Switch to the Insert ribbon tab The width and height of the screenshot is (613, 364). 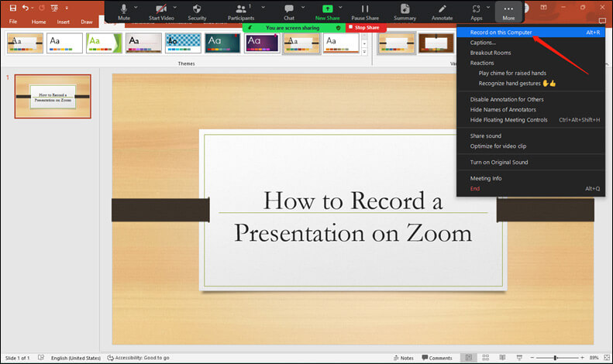tap(64, 22)
